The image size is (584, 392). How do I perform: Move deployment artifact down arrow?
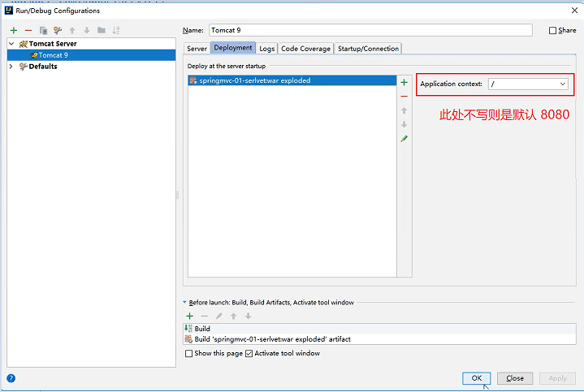point(404,124)
